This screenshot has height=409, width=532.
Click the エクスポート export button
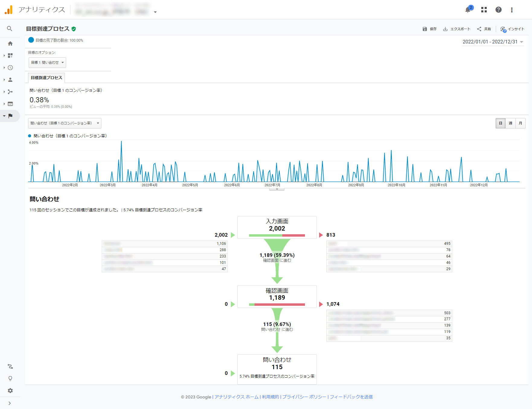[x=457, y=29]
